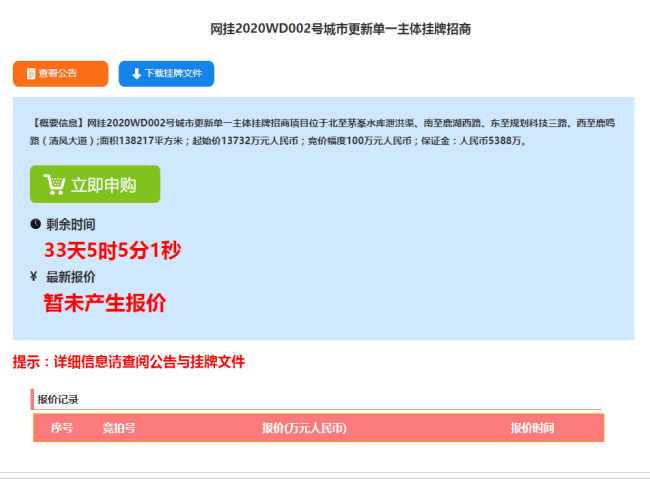Click the 剩余时间 label

(70, 225)
